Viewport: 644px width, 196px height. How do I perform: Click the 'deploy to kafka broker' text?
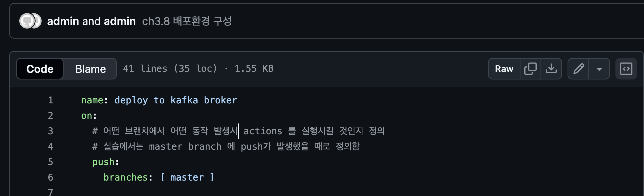pos(176,100)
